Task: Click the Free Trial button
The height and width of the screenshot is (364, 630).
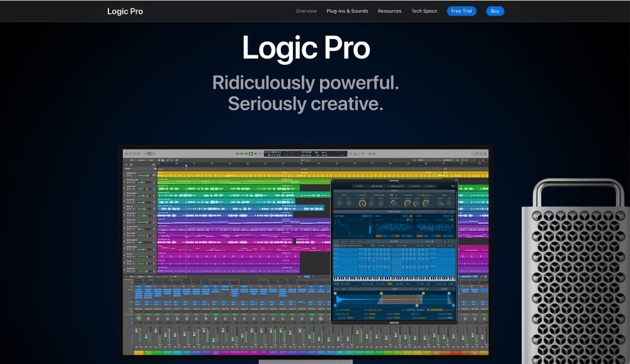Action: (x=462, y=11)
